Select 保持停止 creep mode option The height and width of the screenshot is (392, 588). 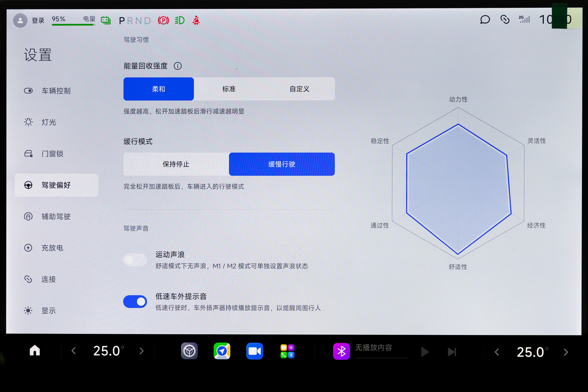coord(176,164)
